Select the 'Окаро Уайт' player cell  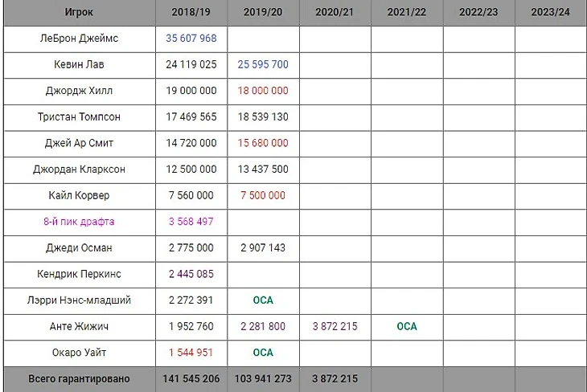click(79, 352)
